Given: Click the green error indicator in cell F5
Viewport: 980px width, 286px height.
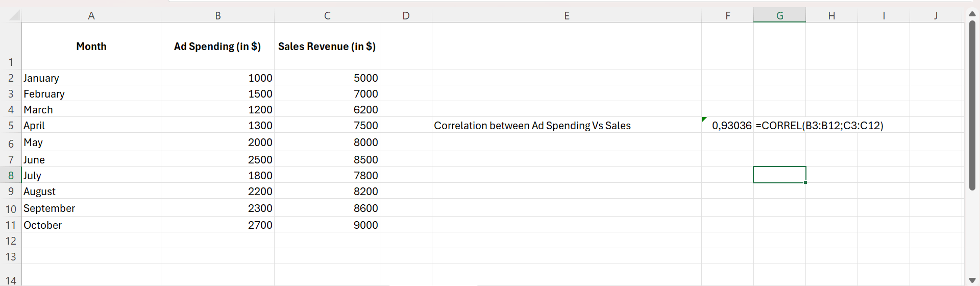Looking at the screenshot, I should (x=704, y=120).
